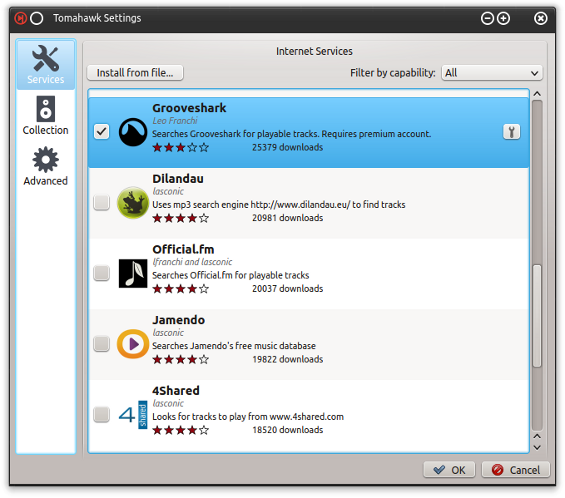Click the '19822 downloads' text
The image size is (565, 498).
[287, 359]
